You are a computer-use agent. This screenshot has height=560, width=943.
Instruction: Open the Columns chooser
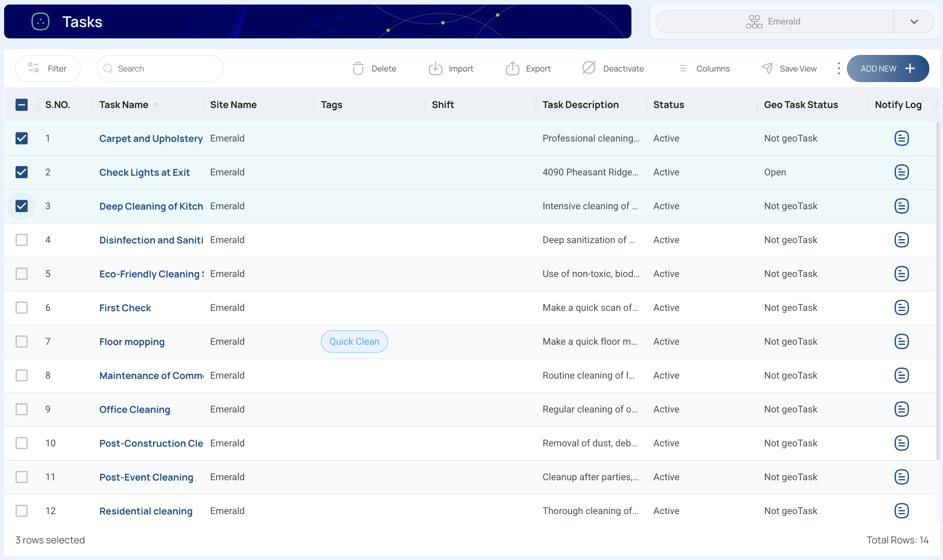[x=704, y=68]
